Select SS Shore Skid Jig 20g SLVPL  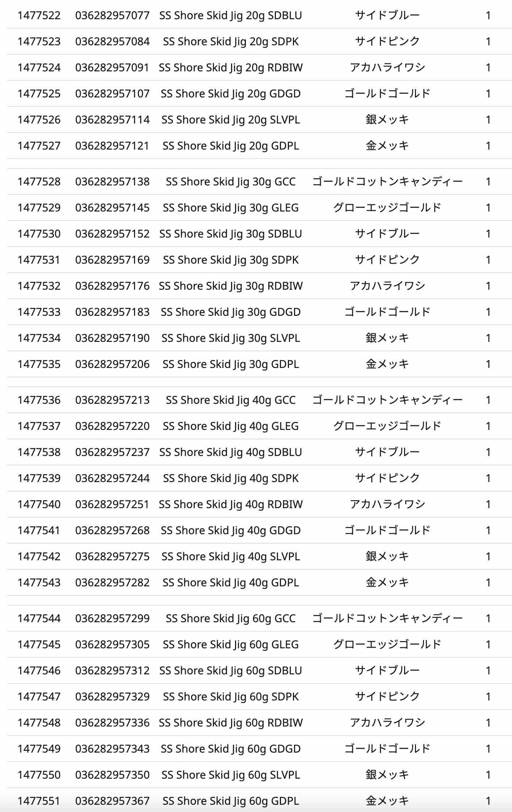click(231, 120)
